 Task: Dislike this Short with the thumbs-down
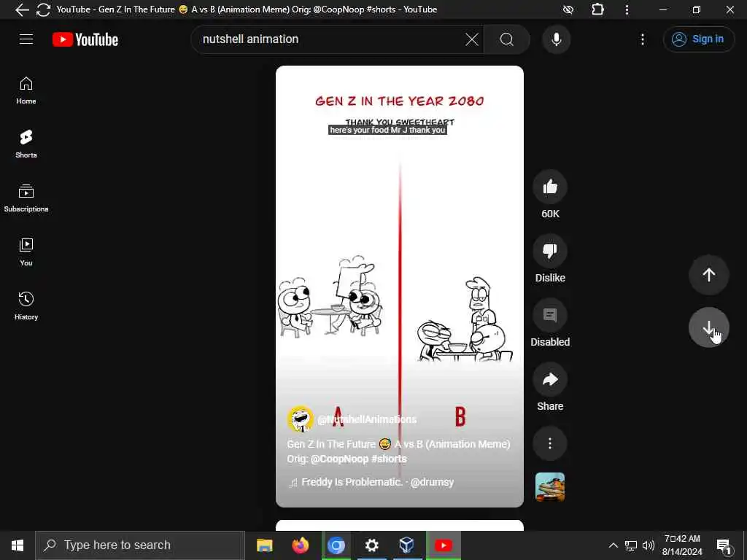click(550, 251)
